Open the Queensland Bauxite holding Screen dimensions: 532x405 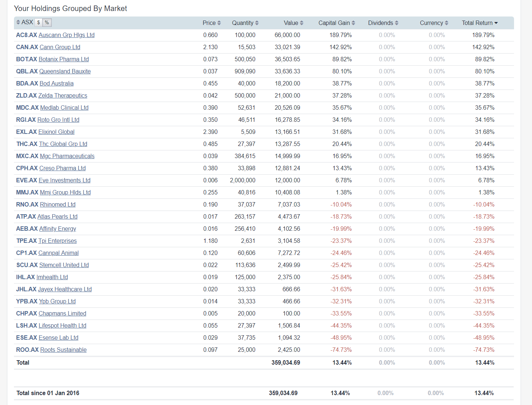pyautogui.click(x=65, y=71)
